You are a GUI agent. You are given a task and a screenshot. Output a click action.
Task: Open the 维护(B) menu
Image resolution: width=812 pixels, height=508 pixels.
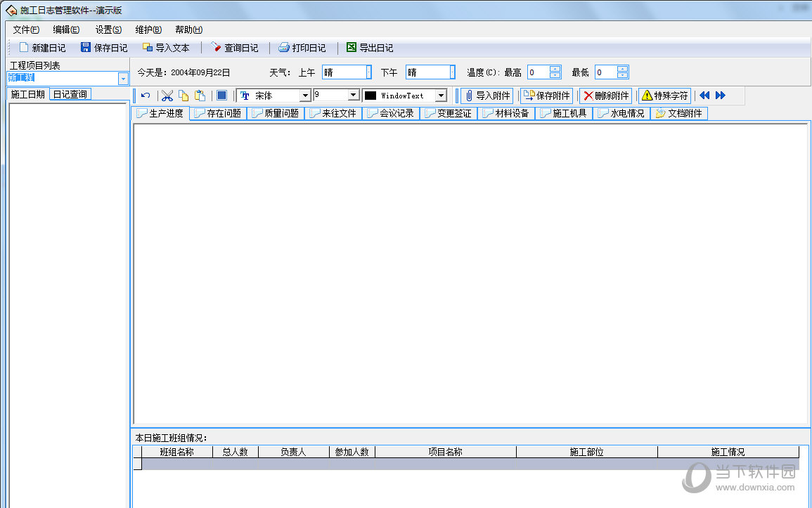click(x=148, y=30)
